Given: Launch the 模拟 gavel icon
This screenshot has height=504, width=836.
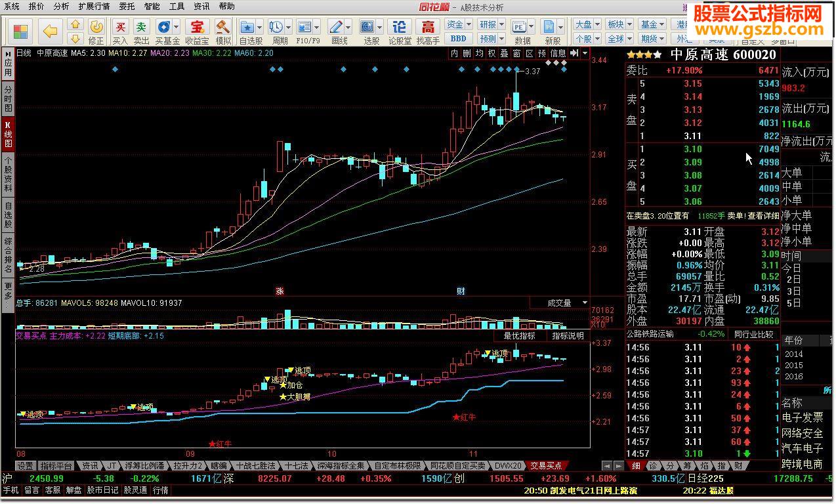Looking at the screenshot, I should point(223,27).
